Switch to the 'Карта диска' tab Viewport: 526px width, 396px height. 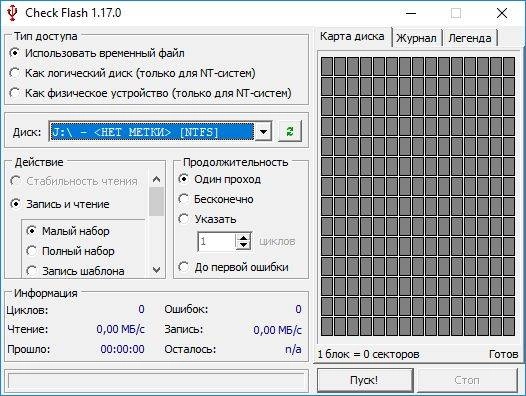coord(352,36)
